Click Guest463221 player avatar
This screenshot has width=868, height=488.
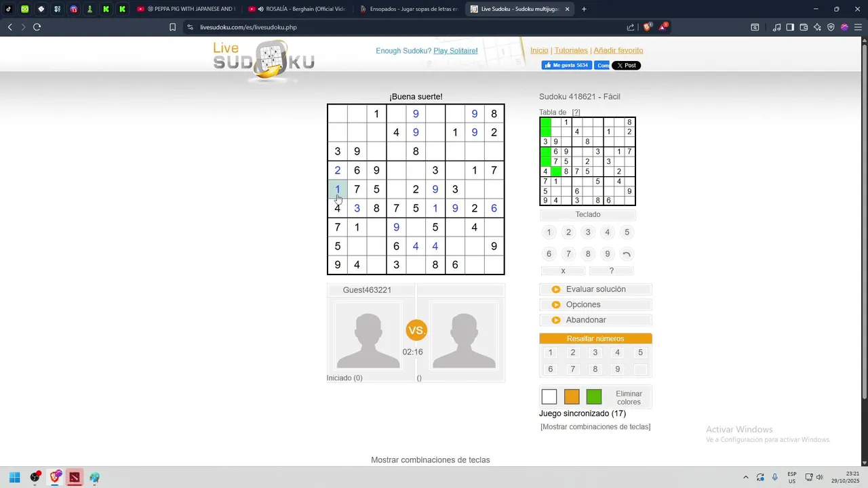pyautogui.click(x=368, y=334)
